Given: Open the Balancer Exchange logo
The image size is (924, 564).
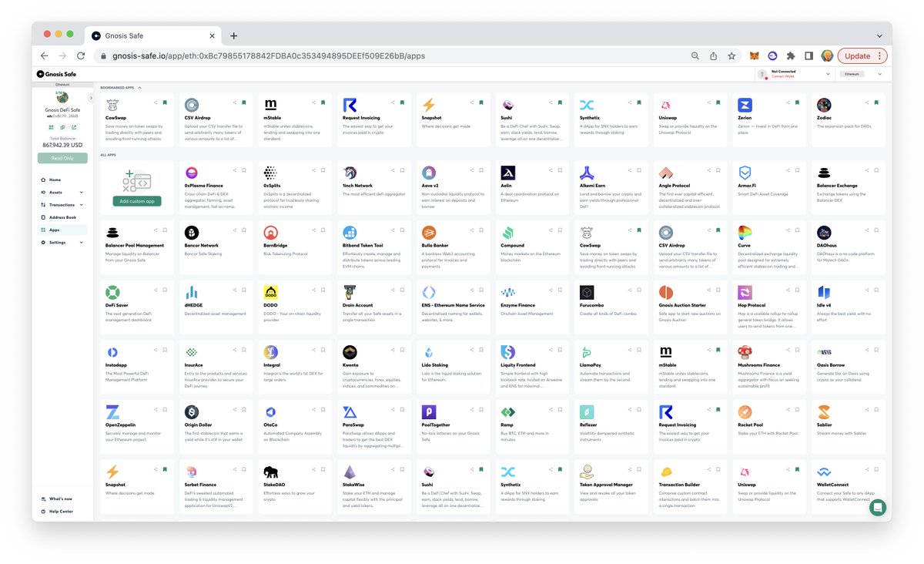Looking at the screenshot, I should tap(824, 173).
